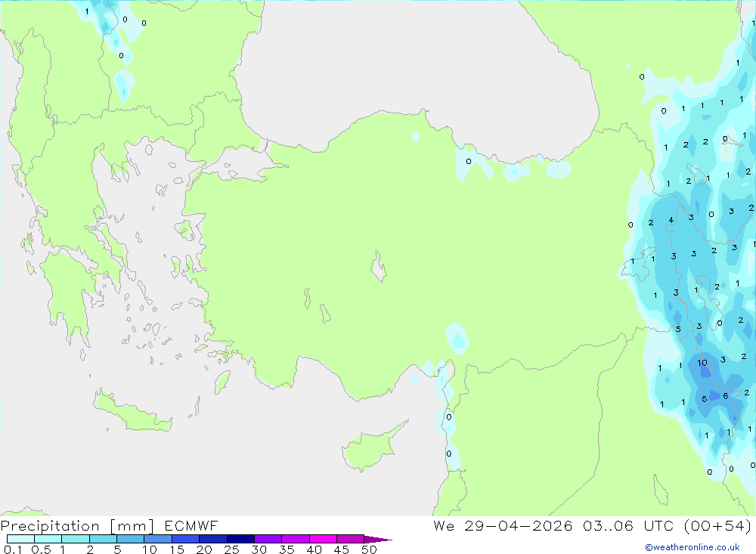This screenshot has width=756, height=554.
Task: Open the weatheronline.co.uk copyright link
Action: [692, 547]
